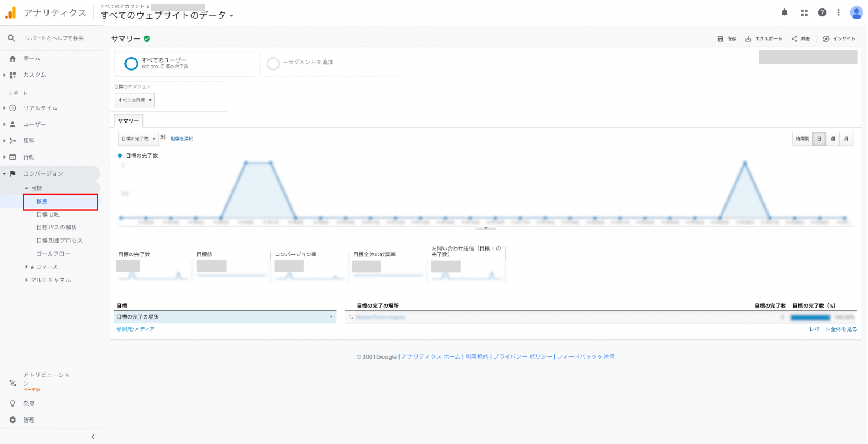Screen dimensions: 868x444
Task: Open the apps grid icon
Action: (804, 12)
